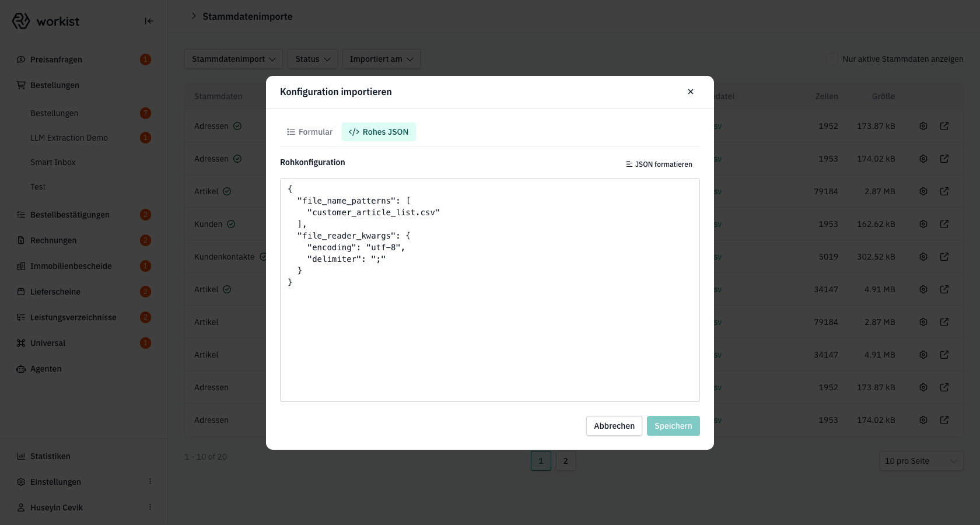Open external link for Kundenkontakte 302.52 kB row
980x525 pixels.
click(944, 257)
